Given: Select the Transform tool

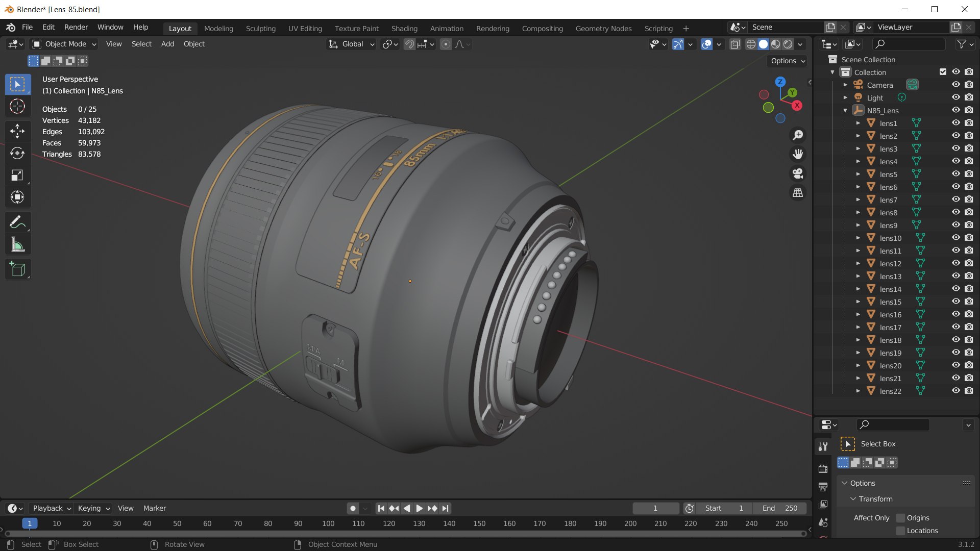Looking at the screenshot, I should click(x=17, y=197).
